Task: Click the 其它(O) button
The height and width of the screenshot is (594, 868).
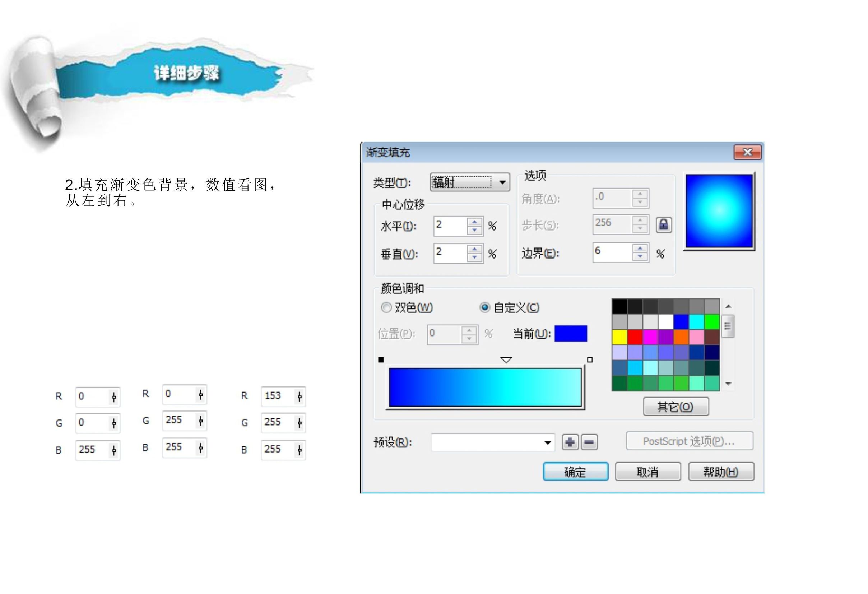Action: coord(676,407)
